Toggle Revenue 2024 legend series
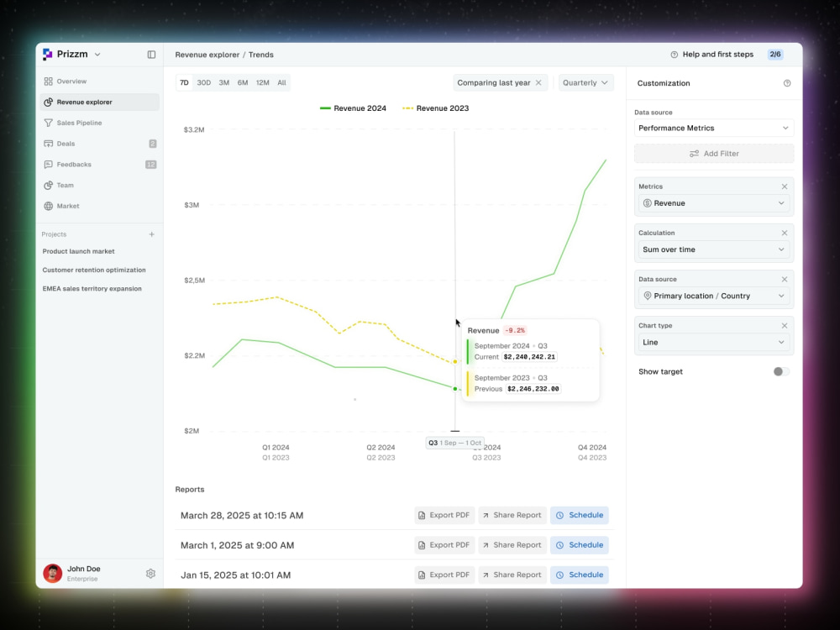This screenshot has width=840, height=630. (x=353, y=108)
